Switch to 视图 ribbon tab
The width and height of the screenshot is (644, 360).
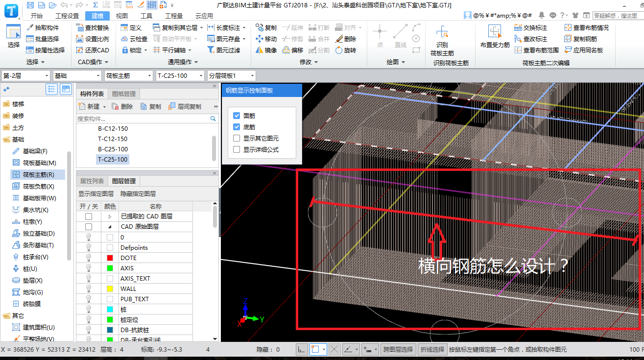(x=122, y=16)
